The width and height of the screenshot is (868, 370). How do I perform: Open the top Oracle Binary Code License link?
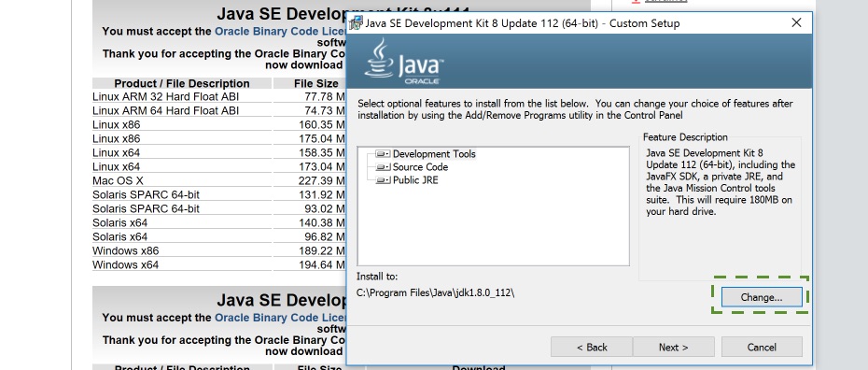click(x=281, y=32)
